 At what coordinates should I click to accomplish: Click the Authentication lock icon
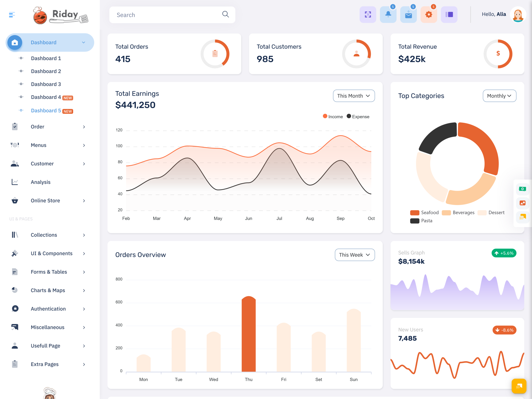point(15,309)
